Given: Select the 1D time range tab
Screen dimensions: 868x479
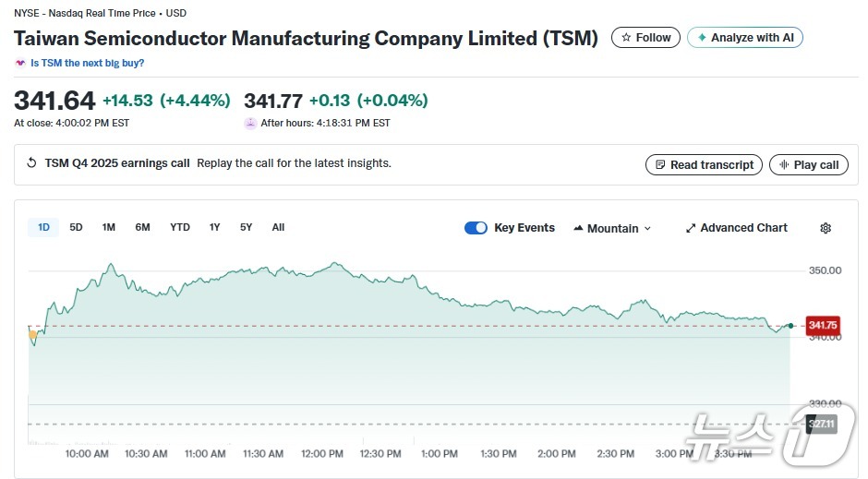Looking at the screenshot, I should click(x=43, y=227).
